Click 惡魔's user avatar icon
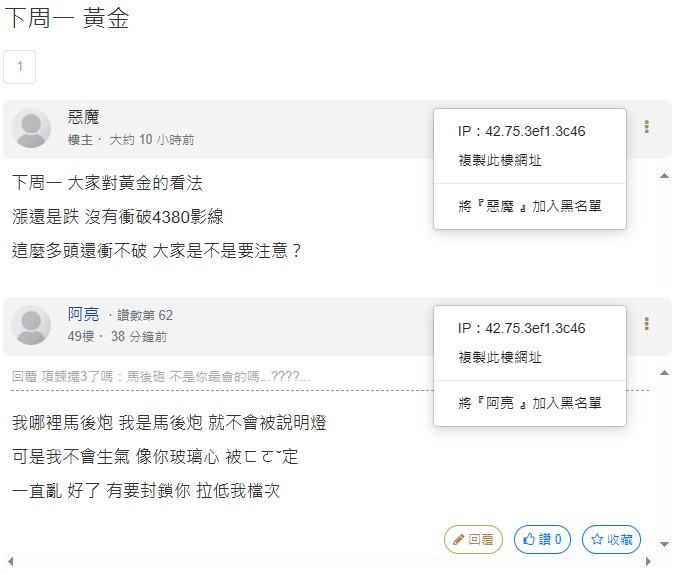This screenshot has height=574, width=680. 31,129
